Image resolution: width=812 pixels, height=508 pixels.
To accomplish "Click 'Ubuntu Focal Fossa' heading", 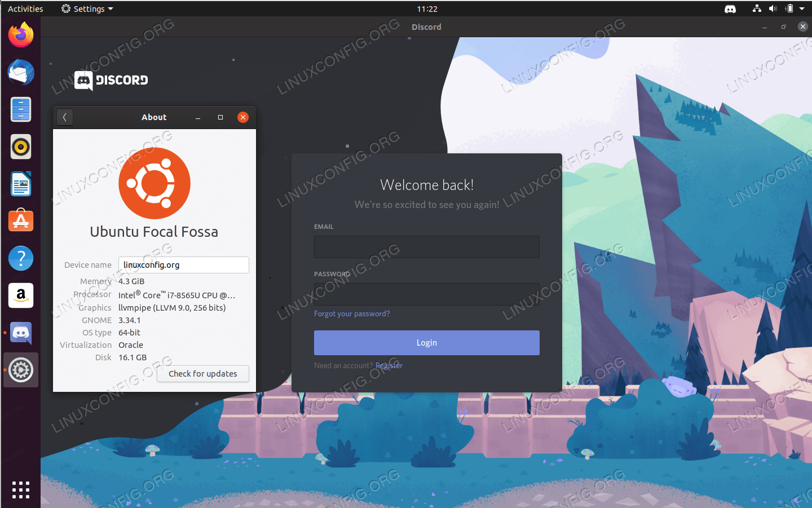I will (x=154, y=232).
